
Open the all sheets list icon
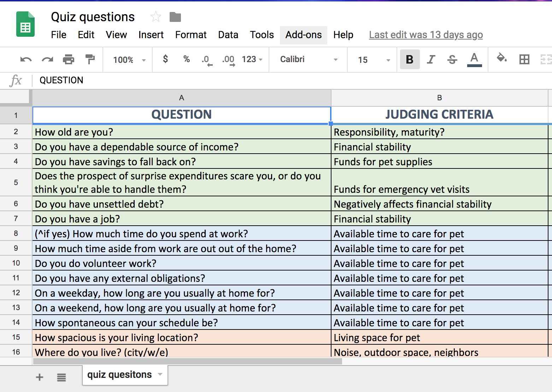(x=61, y=378)
